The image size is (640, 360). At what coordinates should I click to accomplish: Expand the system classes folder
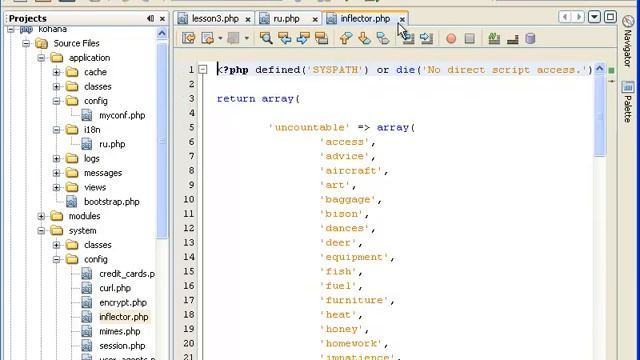click(x=56, y=245)
